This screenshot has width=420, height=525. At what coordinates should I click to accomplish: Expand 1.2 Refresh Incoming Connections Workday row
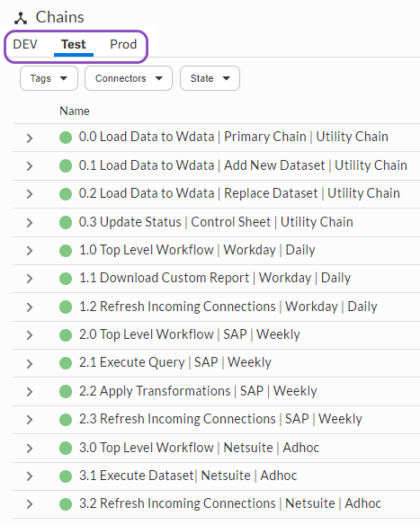(x=30, y=307)
